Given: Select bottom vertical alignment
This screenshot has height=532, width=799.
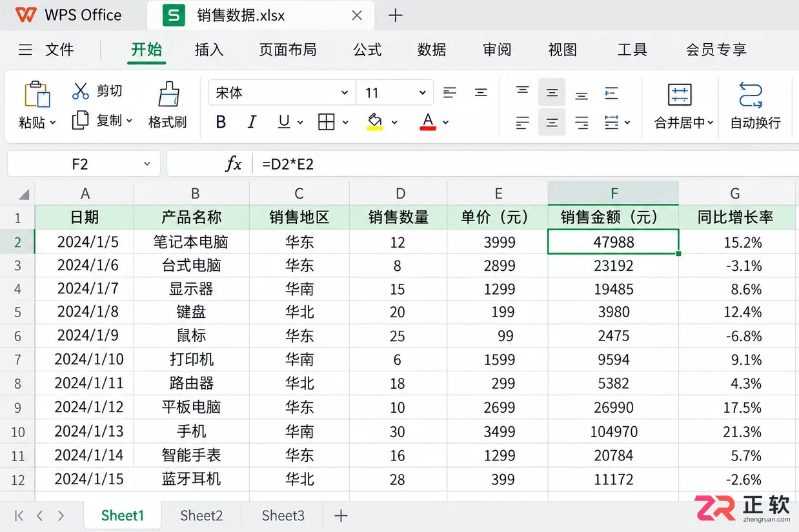Looking at the screenshot, I should pyautogui.click(x=582, y=95).
